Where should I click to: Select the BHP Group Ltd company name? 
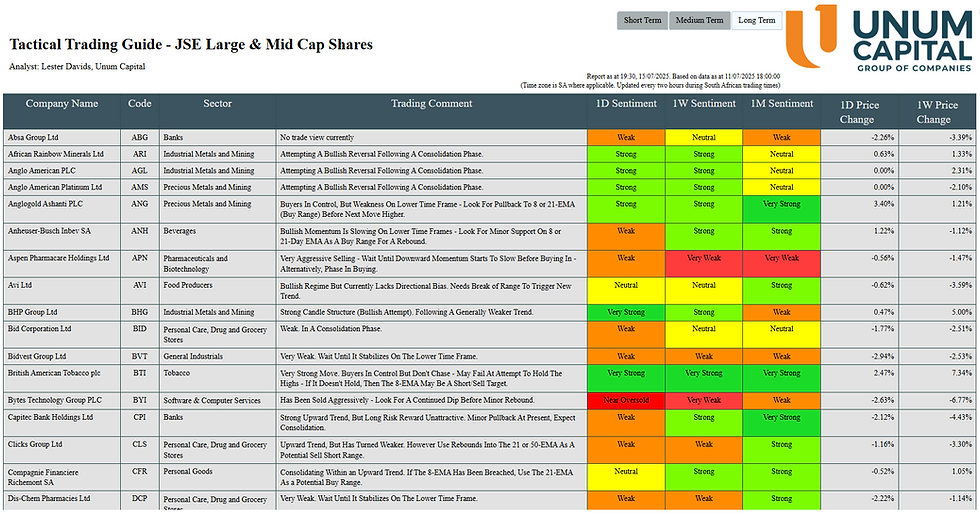pyautogui.click(x=32, y=312)
